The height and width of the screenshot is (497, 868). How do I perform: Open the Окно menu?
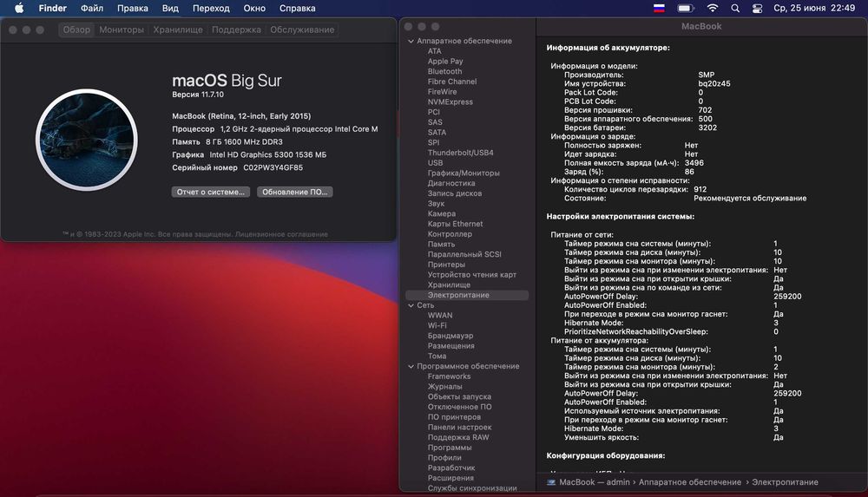[x=254, y=9]
